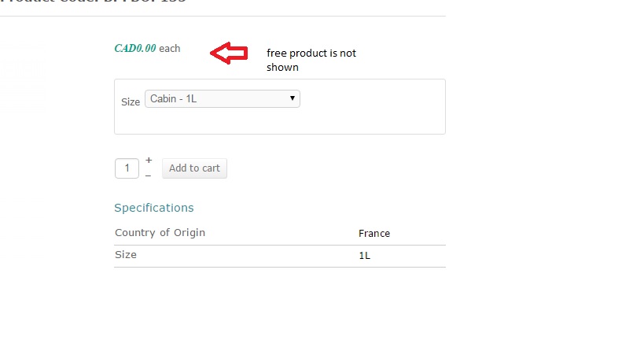644x362 pixels.
Task: Increase quantity with the plus sign
Action: [x=149, y=160]
